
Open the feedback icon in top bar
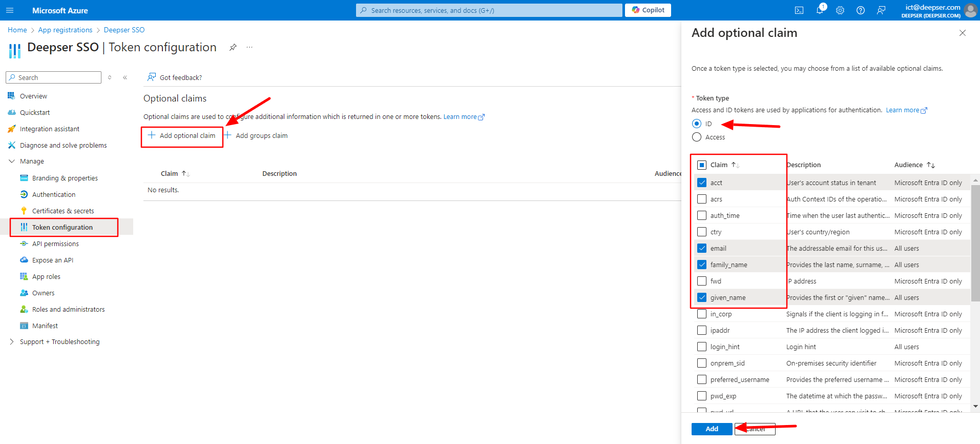tap(881, 10)
